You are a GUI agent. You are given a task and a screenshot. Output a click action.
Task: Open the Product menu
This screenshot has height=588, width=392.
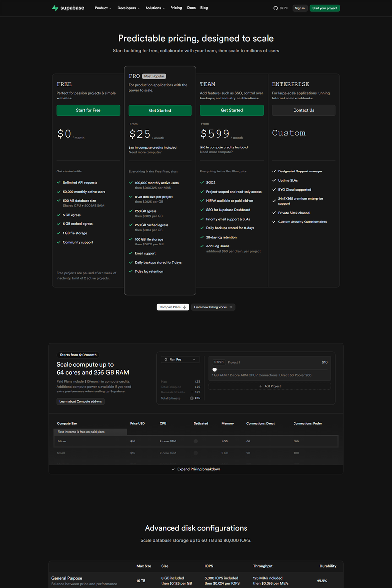(103, 8)
